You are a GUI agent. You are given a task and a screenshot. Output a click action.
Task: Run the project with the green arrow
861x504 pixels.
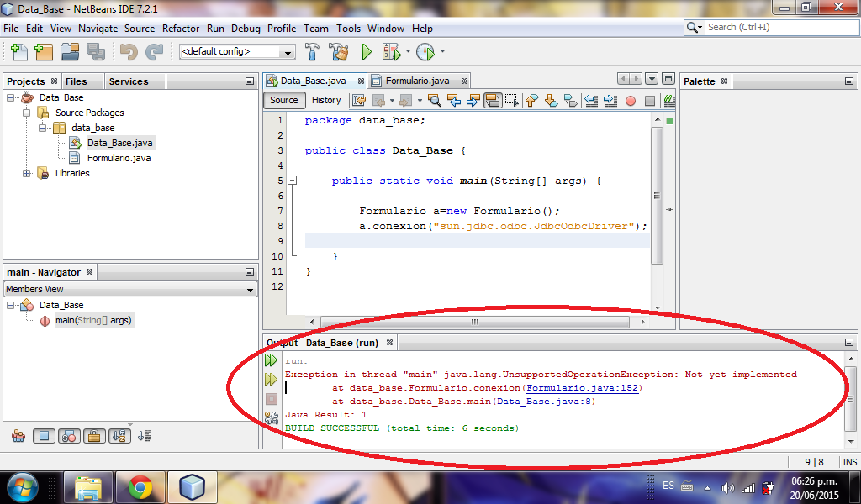coord(367,51)
